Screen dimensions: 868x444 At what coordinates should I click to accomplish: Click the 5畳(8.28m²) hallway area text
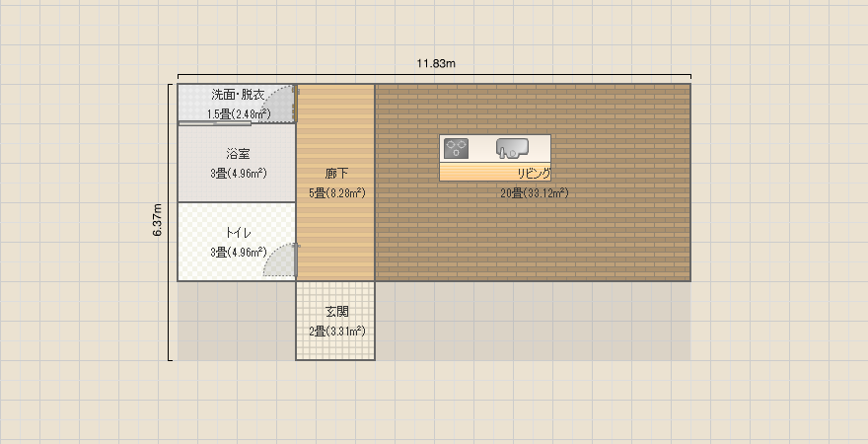[336, 193]
